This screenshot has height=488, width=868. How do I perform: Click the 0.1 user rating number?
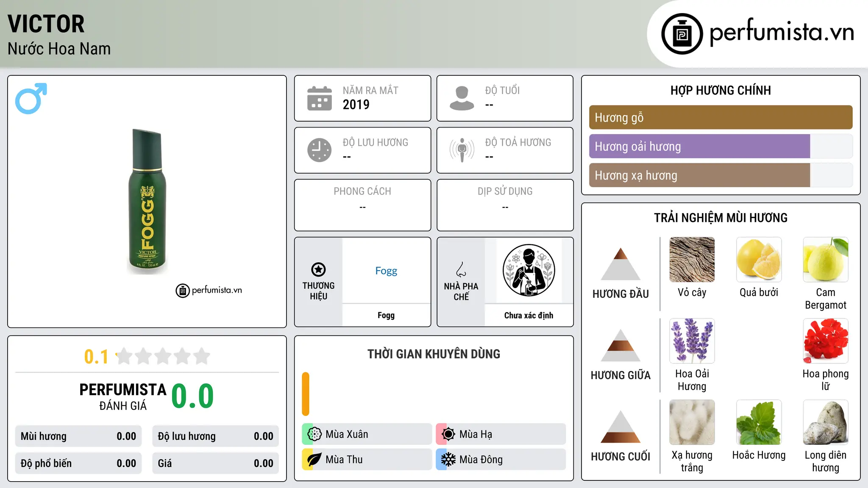[96, 357]
